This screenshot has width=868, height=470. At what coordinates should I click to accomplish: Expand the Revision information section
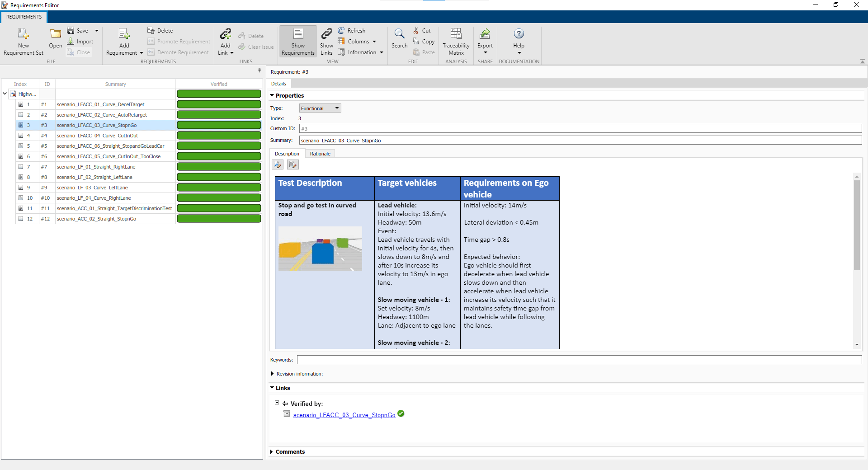[272, 374]
